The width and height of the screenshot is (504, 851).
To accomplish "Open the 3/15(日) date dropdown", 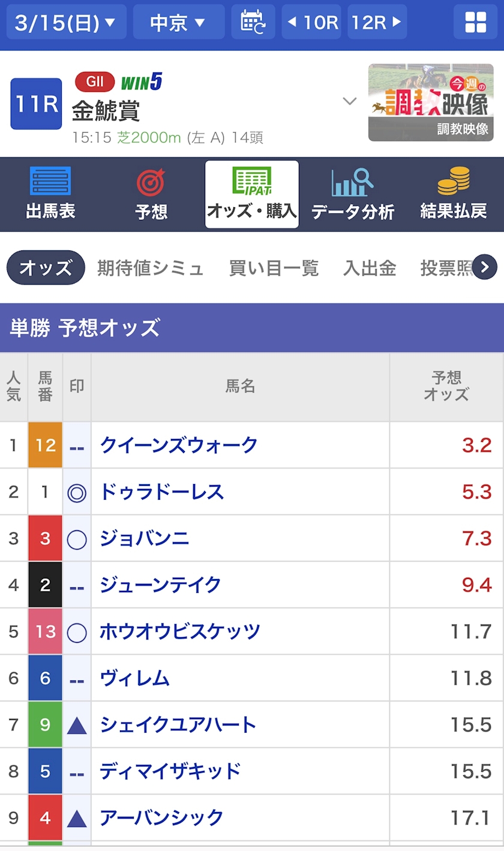I will (x=66, y=22).
